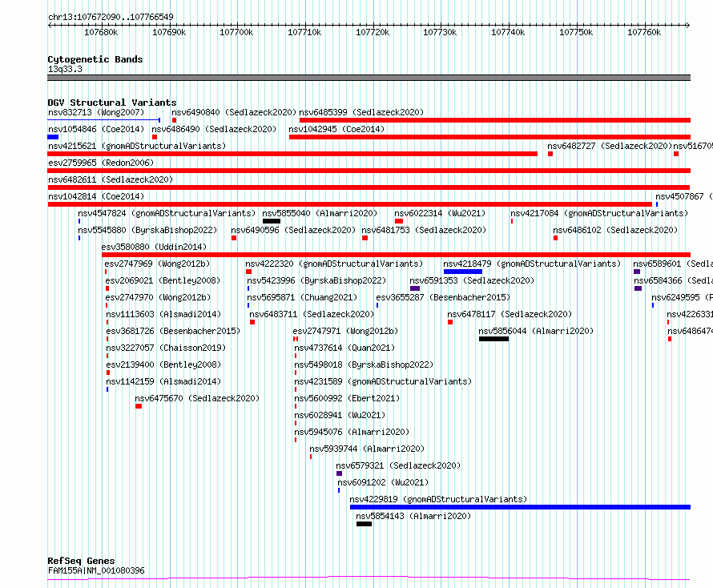Click nsv1142159 (Alsmadi2014) label
Screen dimensions: 713x588
coord(163,381)
